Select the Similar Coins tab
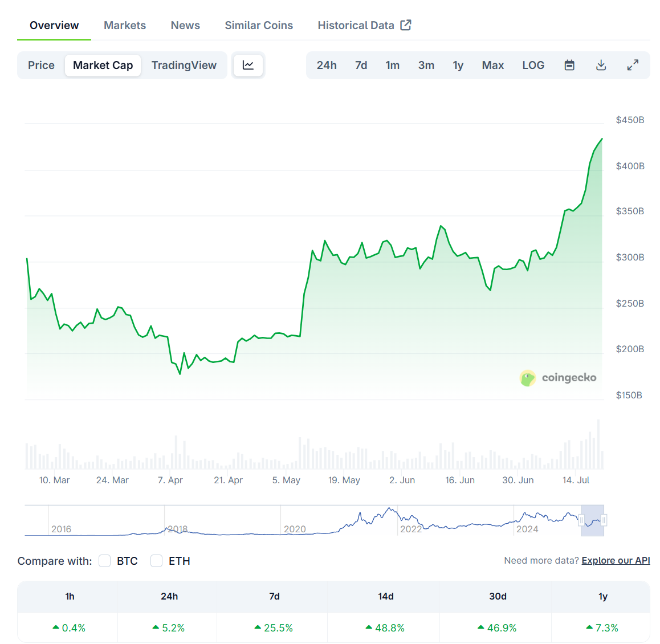 coord(258,25)
